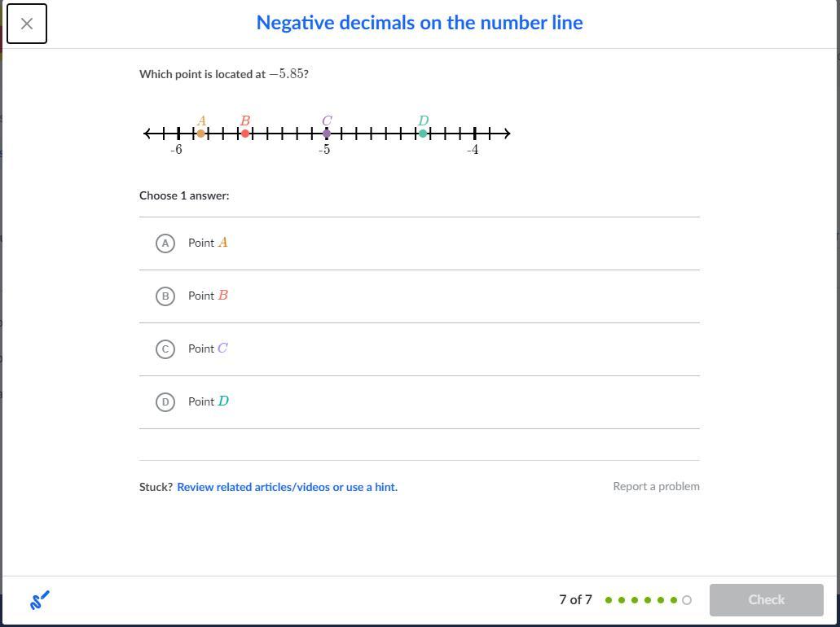Click the 7 of 7 progress text
The image size is (840, 627).
pyautogui.click(x=575, y=600)
